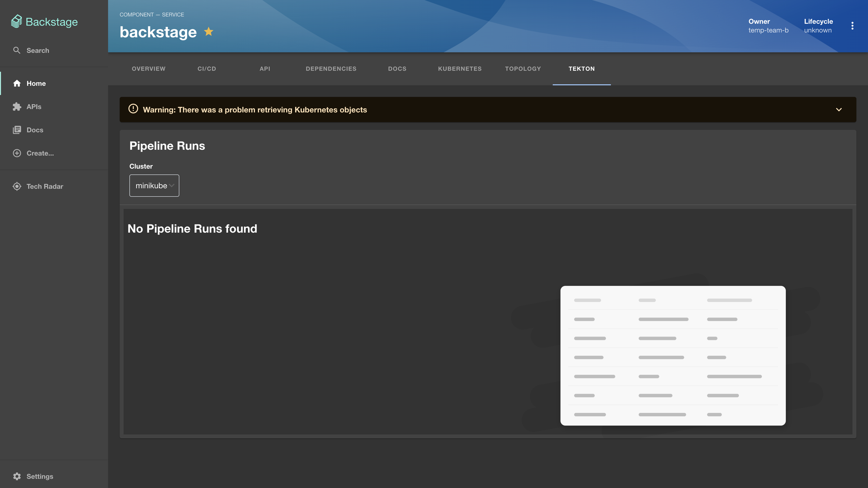Click the Home house icon
The height and width of the screenshot is (488, 868).
point(17,83)
